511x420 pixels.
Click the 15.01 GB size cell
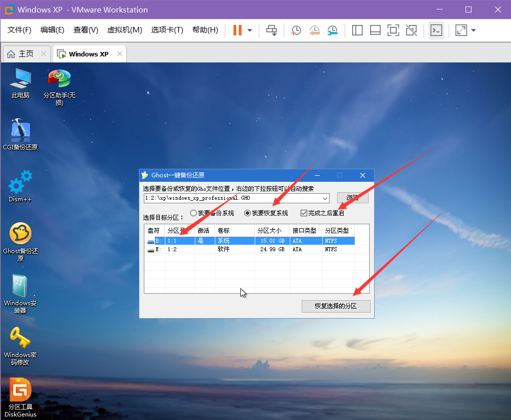pos(272,241)
